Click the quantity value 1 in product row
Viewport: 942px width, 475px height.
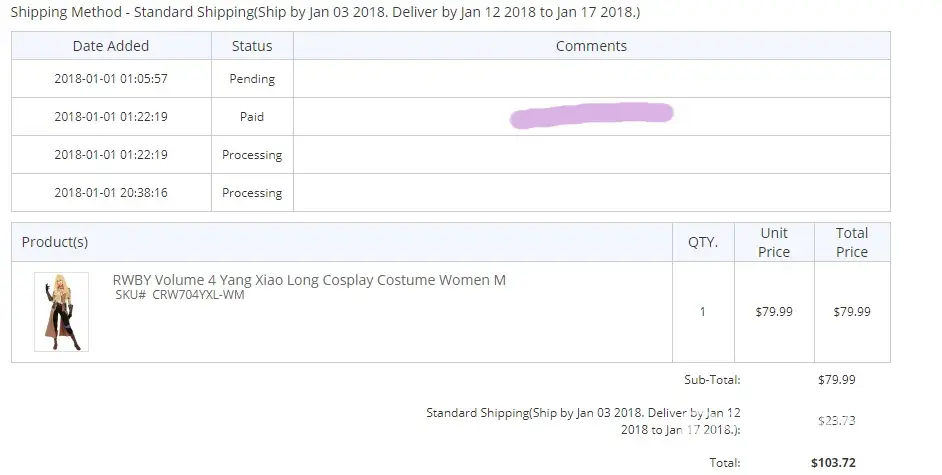click(703, 312)
